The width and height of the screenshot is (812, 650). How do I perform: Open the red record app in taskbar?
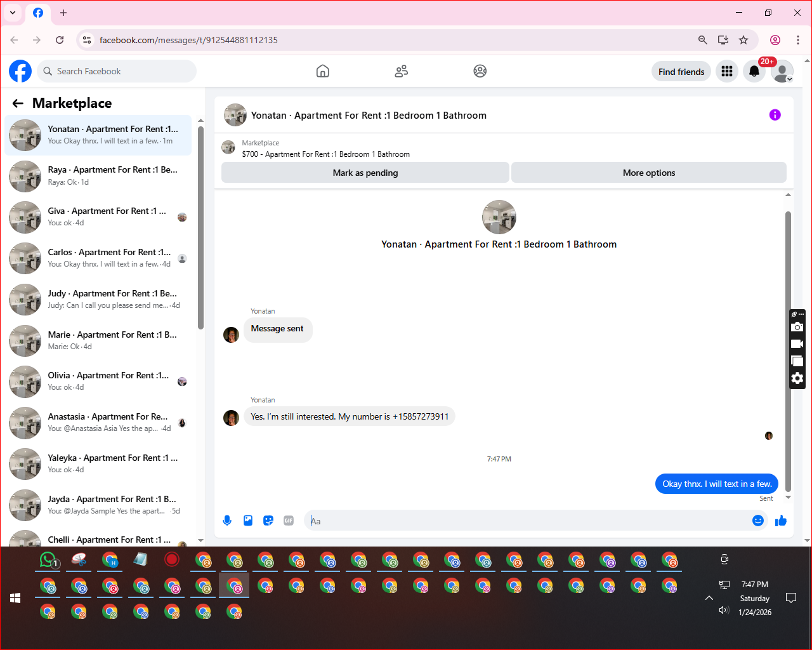[172, 560]
